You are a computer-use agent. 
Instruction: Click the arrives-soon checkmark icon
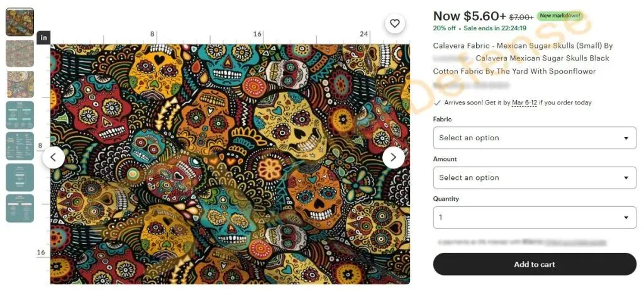437,103
